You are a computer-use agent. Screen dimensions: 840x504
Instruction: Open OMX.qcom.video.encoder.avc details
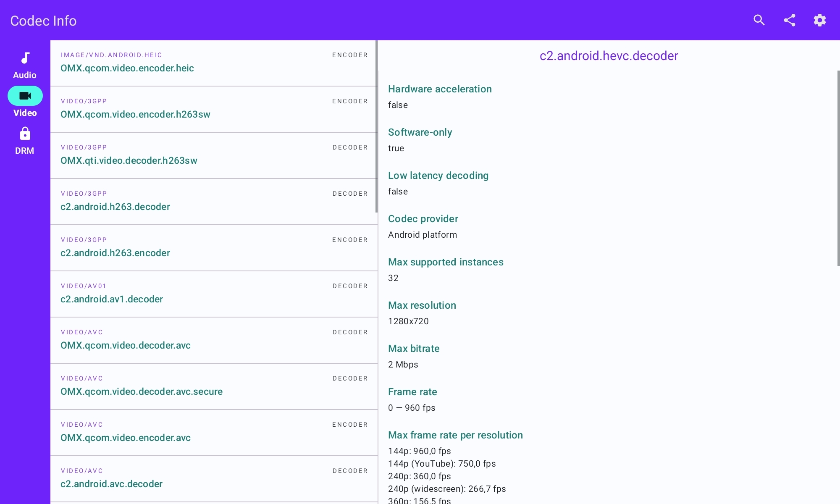coord(214,433)
